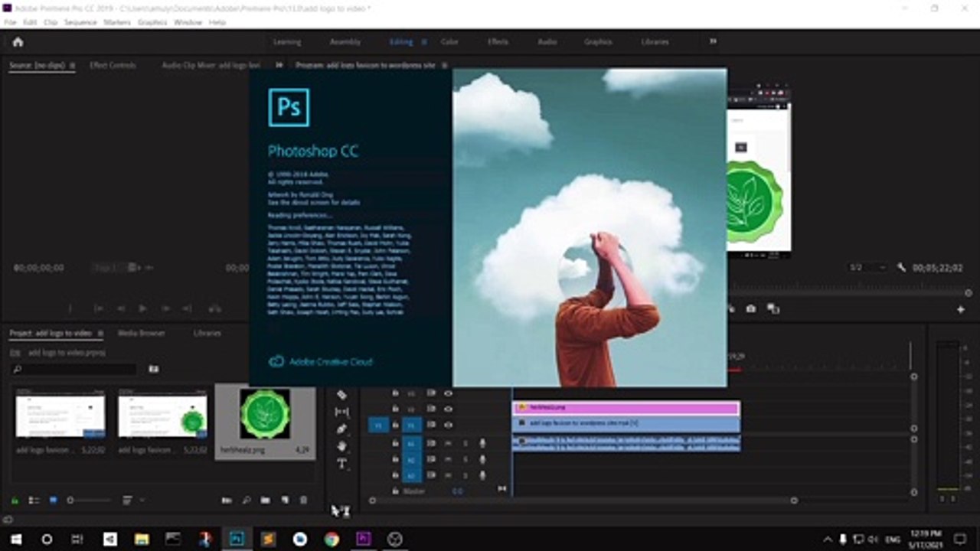The image size is (980, 551).
Task: Select the Hand tool
Action: point(341,446)
